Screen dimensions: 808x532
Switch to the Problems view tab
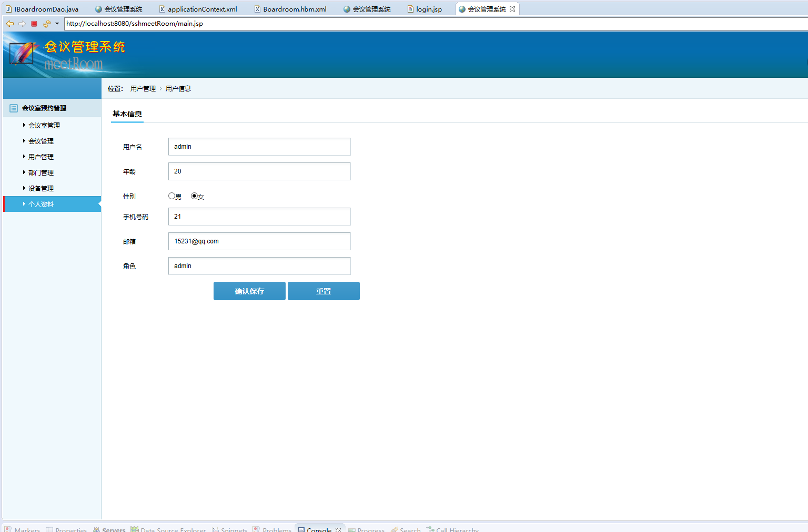(272, 529)
